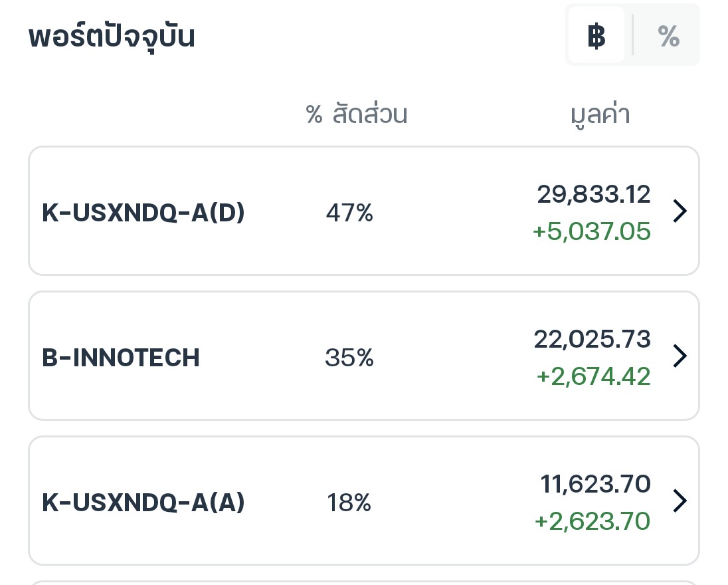Expand K-USXNDQ-A(A) using its right chevron
Image resolution: width=728 pixels, height=585 pixels.
(x=680, y=501)
